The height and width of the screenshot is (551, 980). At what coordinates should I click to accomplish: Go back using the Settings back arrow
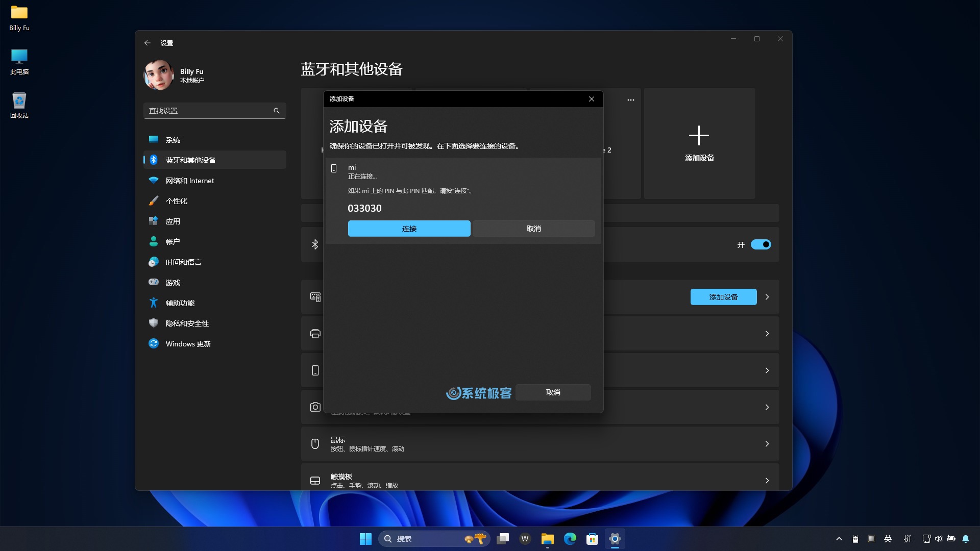click(147, 43)
